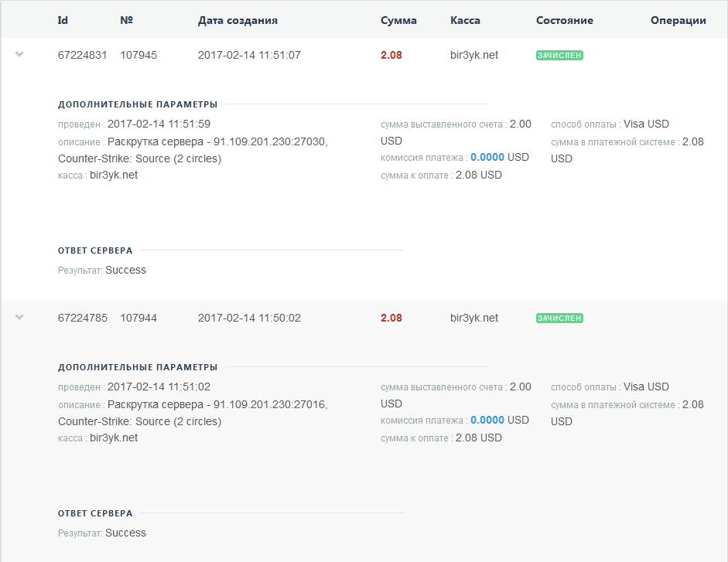Collapse the row with Id 67224831
728x562 pixels.
point(20,54)
